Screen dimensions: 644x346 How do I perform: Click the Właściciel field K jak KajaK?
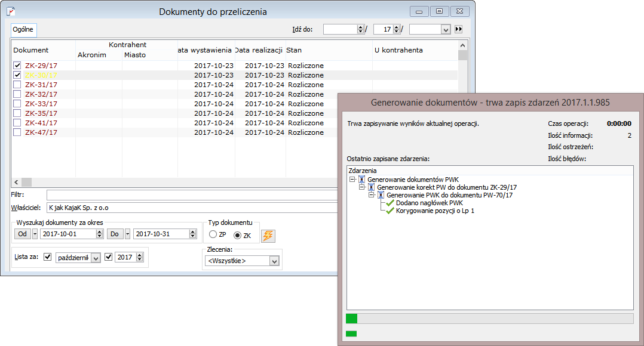click(192, 208)
